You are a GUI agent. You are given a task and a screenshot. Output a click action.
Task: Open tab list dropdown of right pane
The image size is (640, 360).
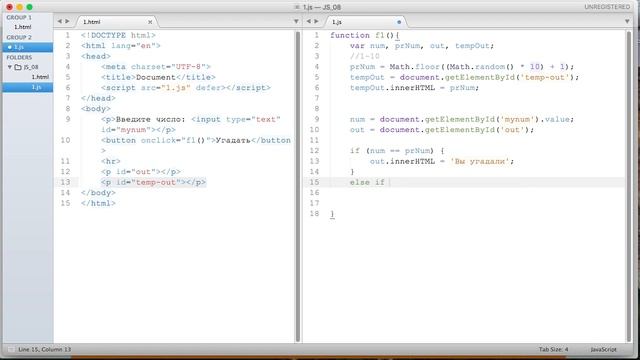pyautogui.click(x=627, y=21)
